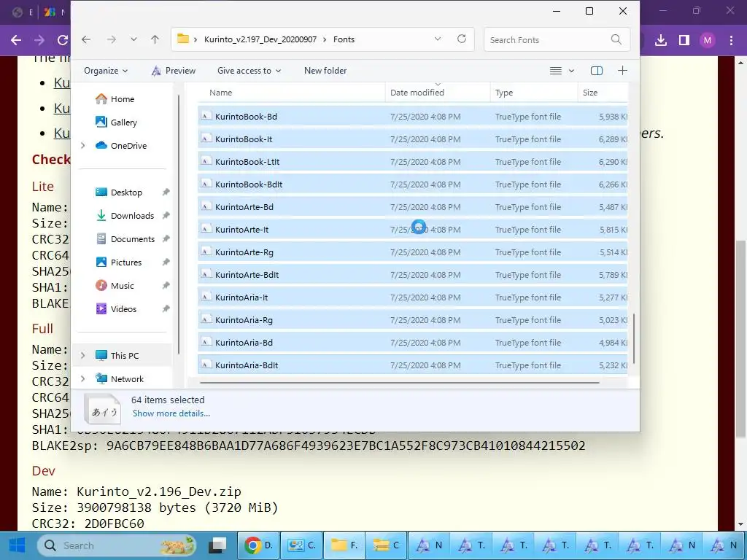The width and height of the screenshot is (747, 560).
Task: Open the Give access to menu
Action: 249,71
